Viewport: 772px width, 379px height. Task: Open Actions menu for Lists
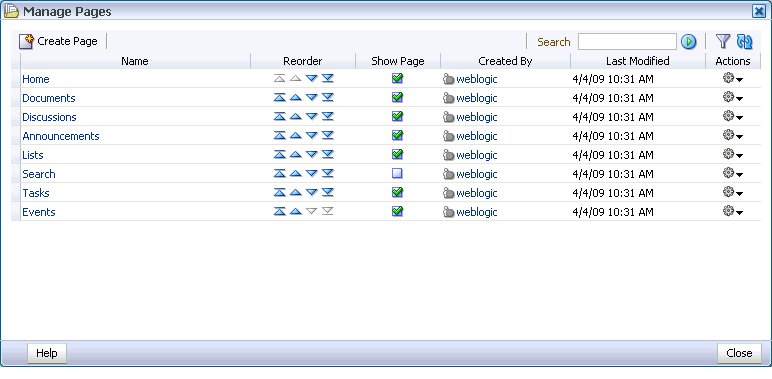click(x=733, y=155)
